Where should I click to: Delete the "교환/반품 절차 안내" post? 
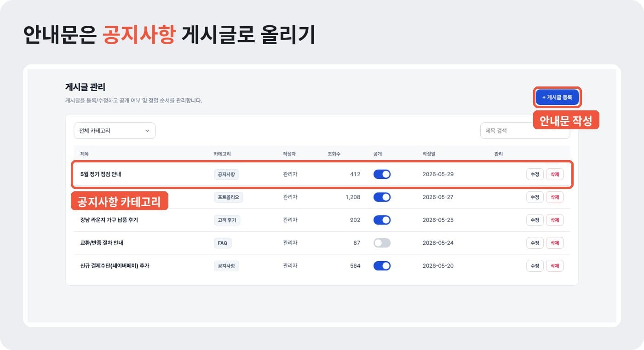[x=555, y=243]
